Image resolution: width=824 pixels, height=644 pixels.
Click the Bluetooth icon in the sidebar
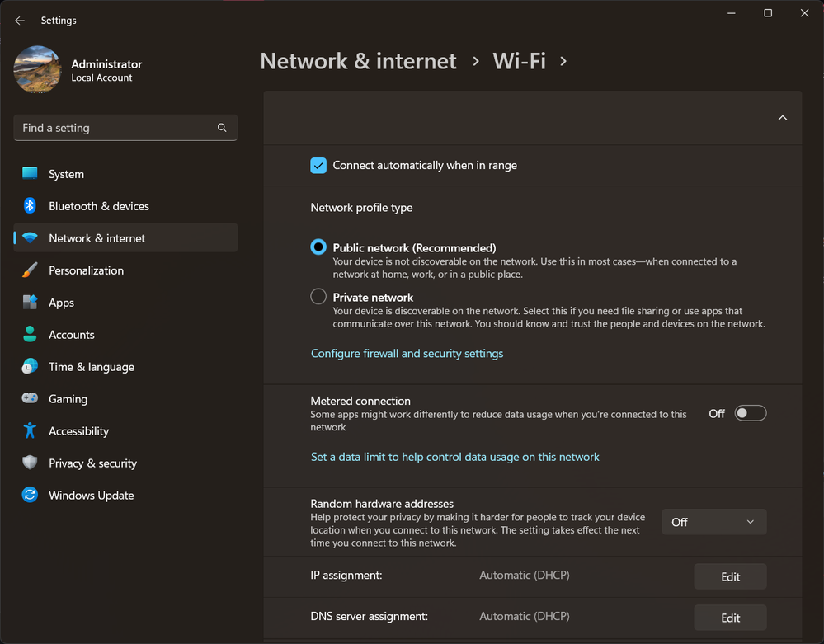click(x=30, y=205)
